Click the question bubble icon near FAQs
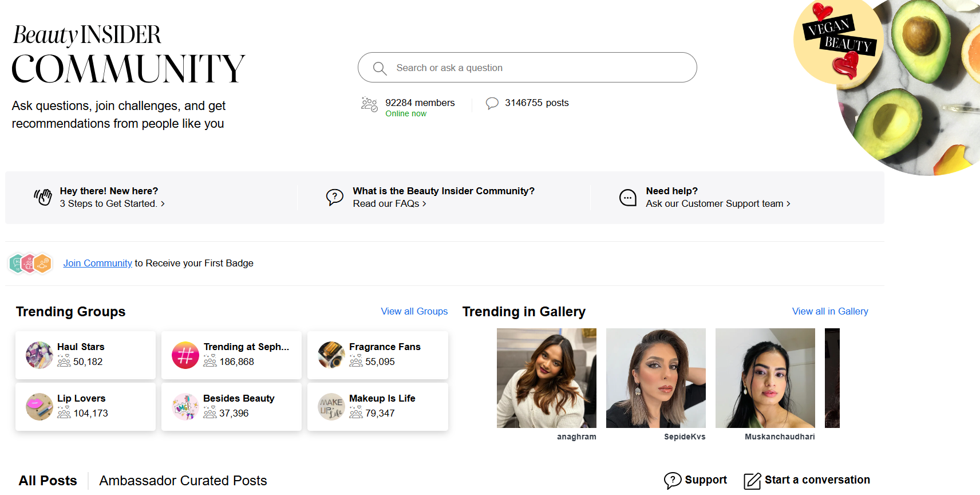 pos(335,197)
